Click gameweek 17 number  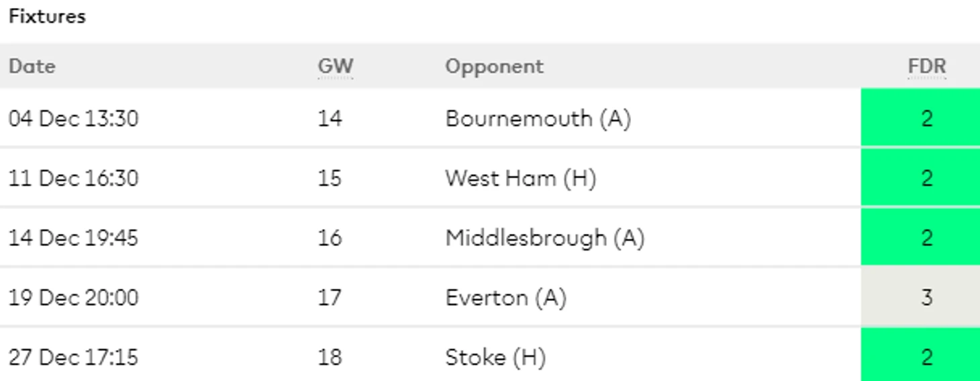[x=330, y=297]
